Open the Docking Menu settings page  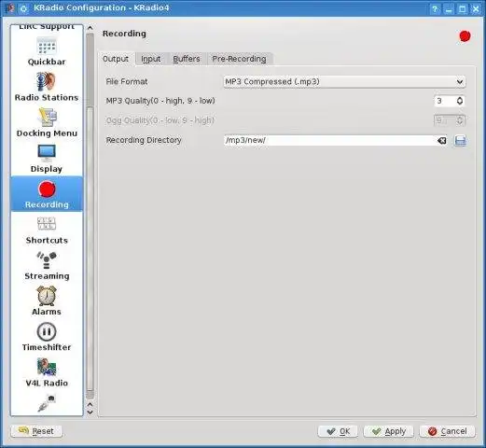click(47, 122)
